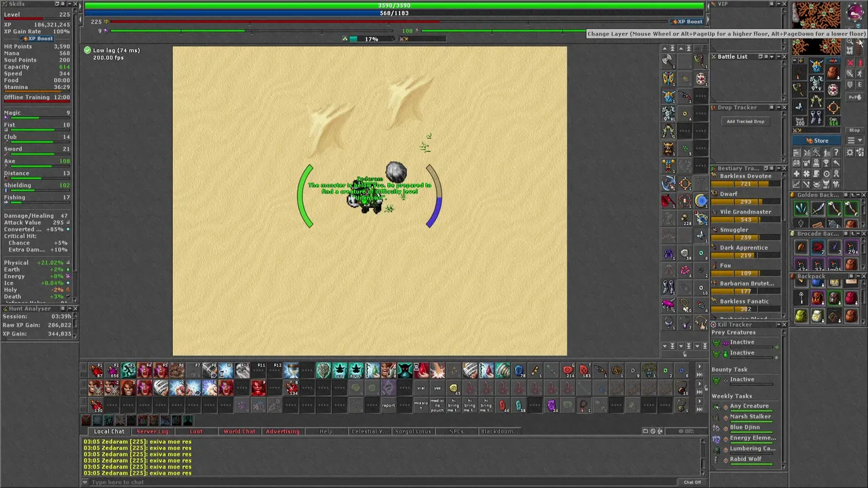Click the green health bar at top
Image resolution: width=868 pixels, height=488 pixels.
pyautogui.click(x=394, y=5)
